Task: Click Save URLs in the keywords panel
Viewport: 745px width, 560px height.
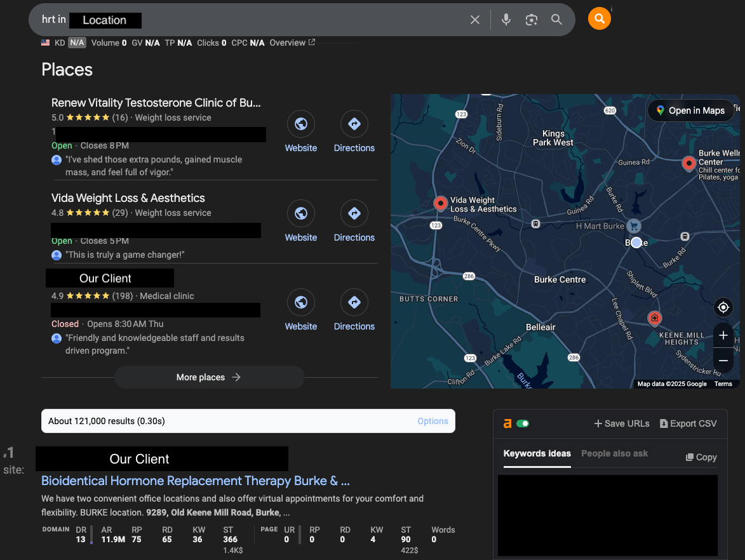Action: pyautogui.click(x=621, y=423)
